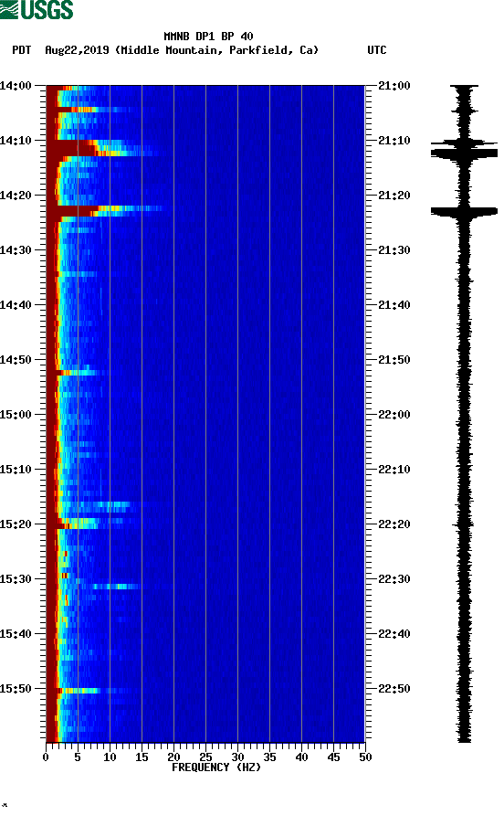Click the '22:00' UTC time label
Viewport: 504px width, 815px height.
tap(394, 415)
